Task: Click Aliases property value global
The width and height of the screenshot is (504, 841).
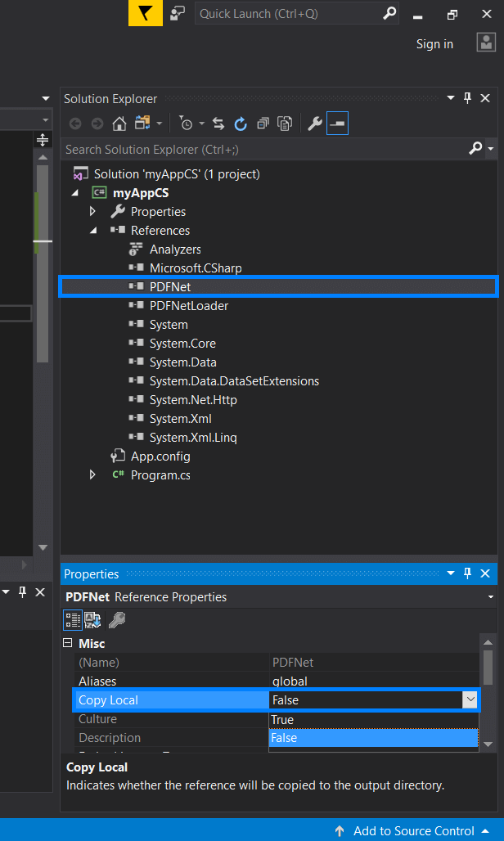Action: 290,681
